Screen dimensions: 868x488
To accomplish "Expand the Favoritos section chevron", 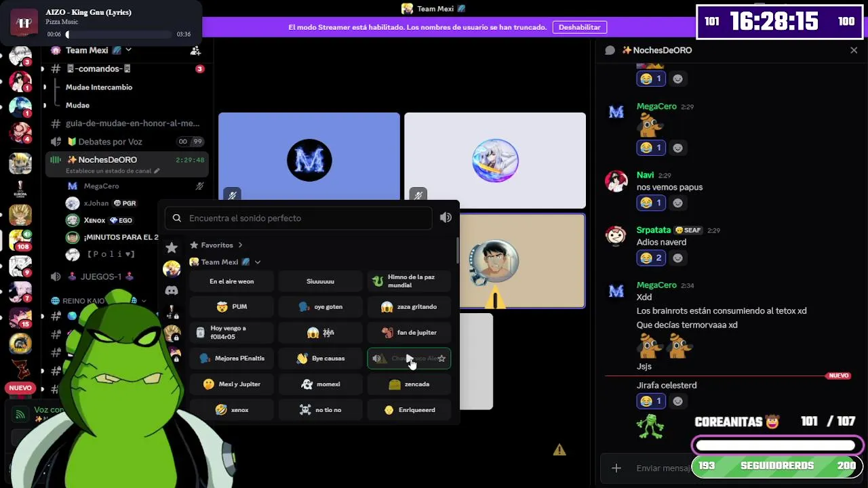I will [x=240, y=245].
